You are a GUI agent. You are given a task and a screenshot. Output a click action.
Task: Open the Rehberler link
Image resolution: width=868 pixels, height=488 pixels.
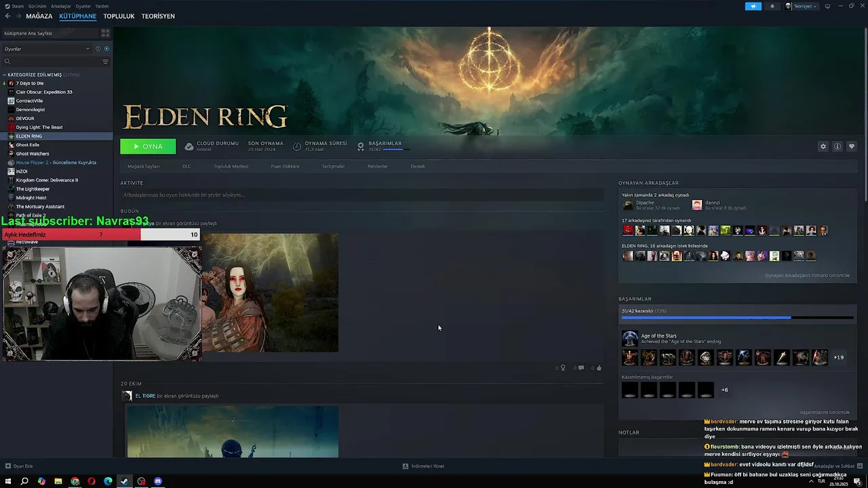pos(378,166)
